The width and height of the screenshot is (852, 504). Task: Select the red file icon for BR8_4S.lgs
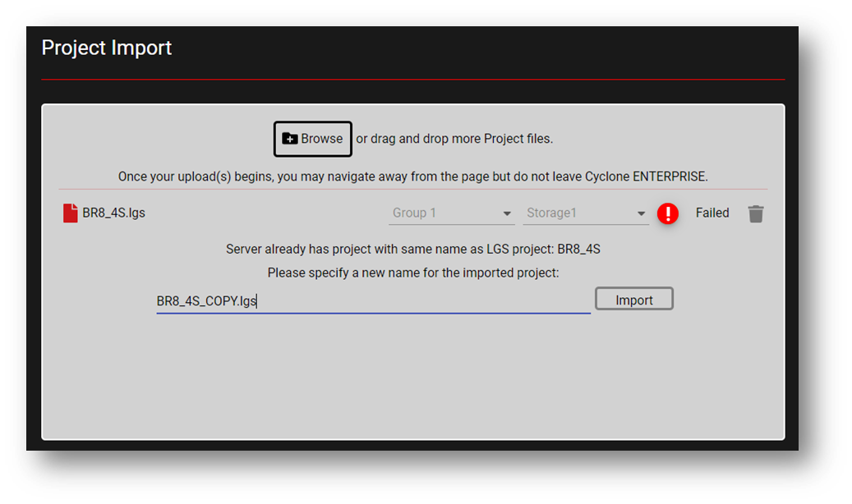click(x=70, y=213)
